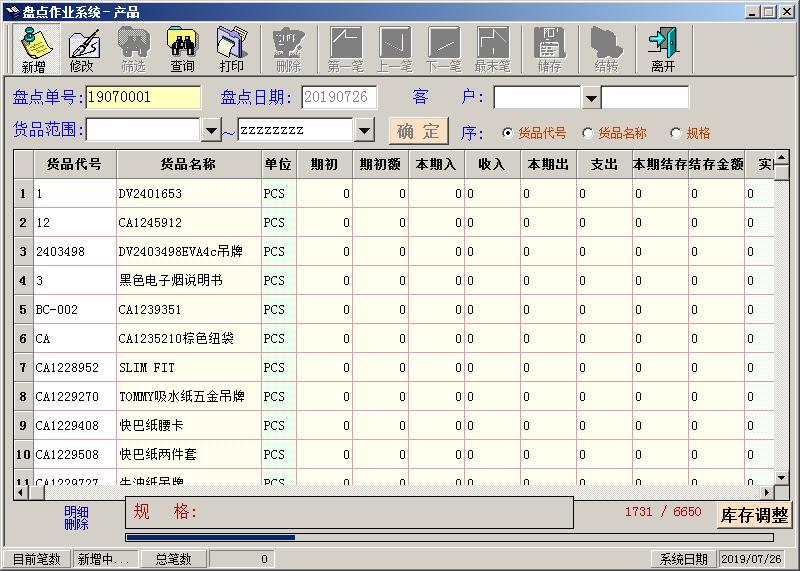This screenshot has width=800, height=571.
Task: Click the 规格 specification display box
Action: pos(349,512)
